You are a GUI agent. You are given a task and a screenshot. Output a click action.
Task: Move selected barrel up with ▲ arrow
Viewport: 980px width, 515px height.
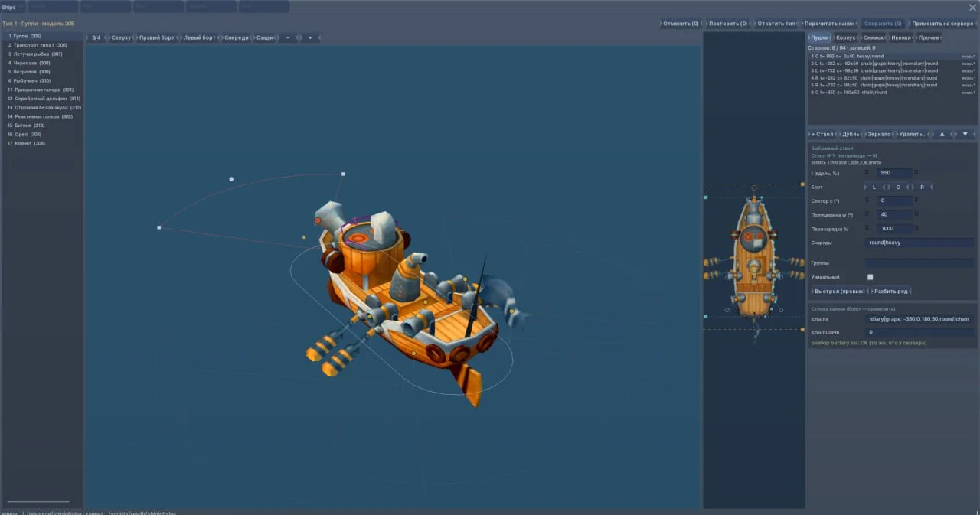coord(942,134)
